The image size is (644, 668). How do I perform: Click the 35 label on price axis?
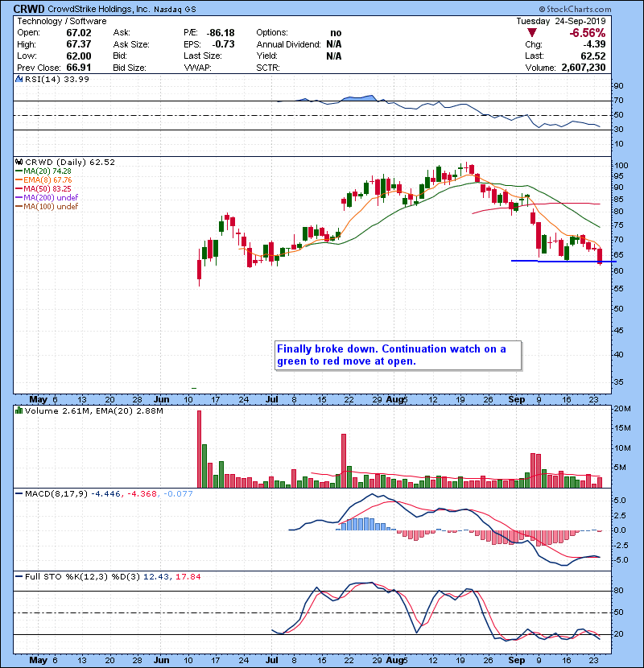[x=618, y=382]
